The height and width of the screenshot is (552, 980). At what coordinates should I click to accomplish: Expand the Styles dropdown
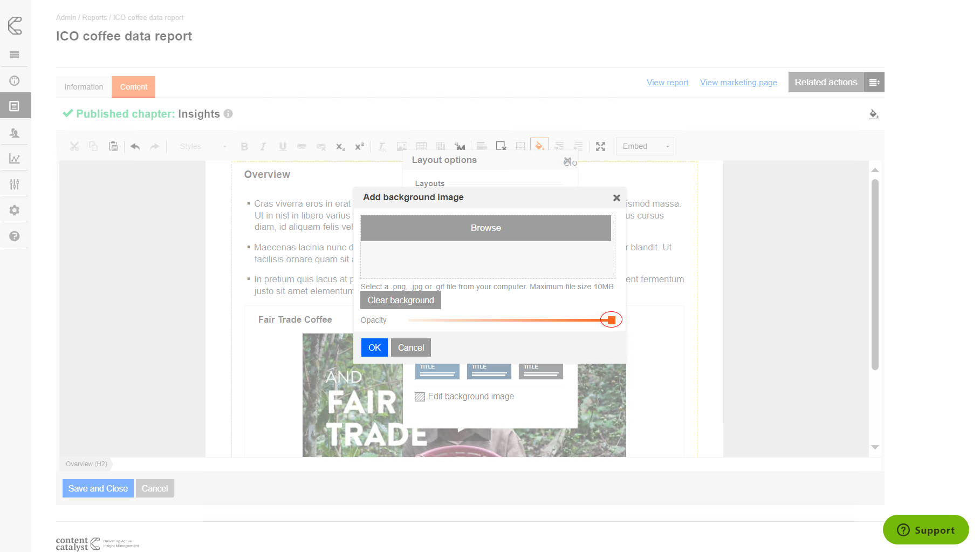tap(203, 146)
